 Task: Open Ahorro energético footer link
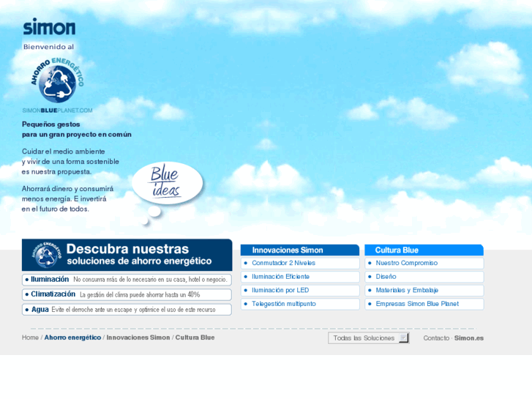(72, 338)
